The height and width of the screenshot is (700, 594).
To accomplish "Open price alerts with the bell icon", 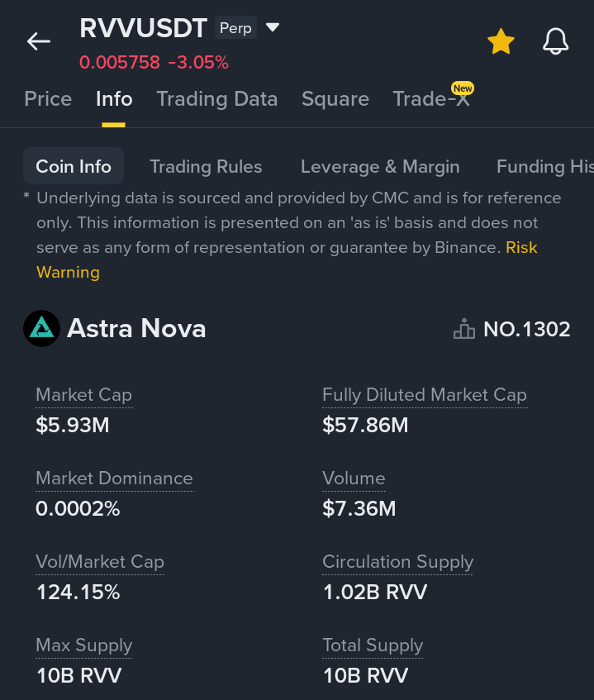I will (x=556, y=41).
